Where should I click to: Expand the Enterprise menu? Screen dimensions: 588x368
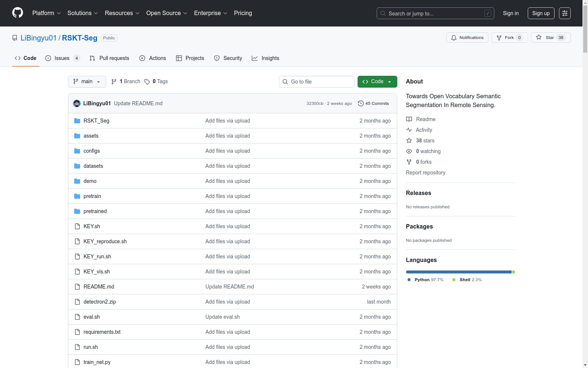[x=211, y=13]
